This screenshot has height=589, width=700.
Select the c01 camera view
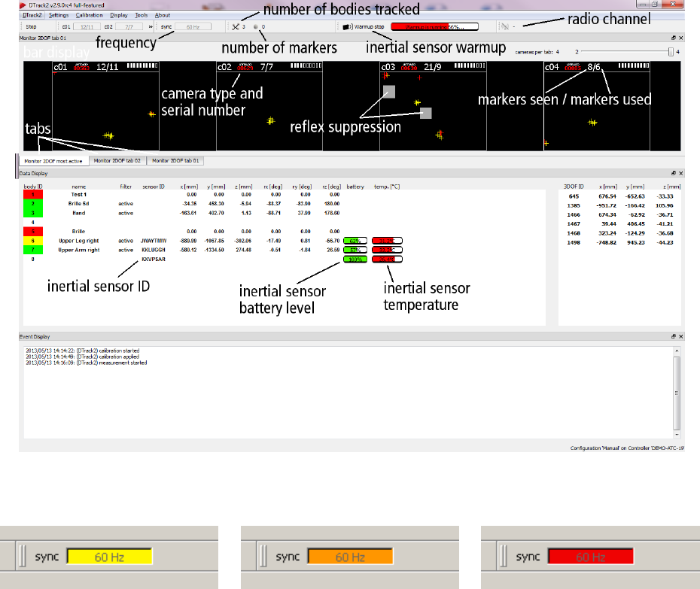click(x=106, y=106)
